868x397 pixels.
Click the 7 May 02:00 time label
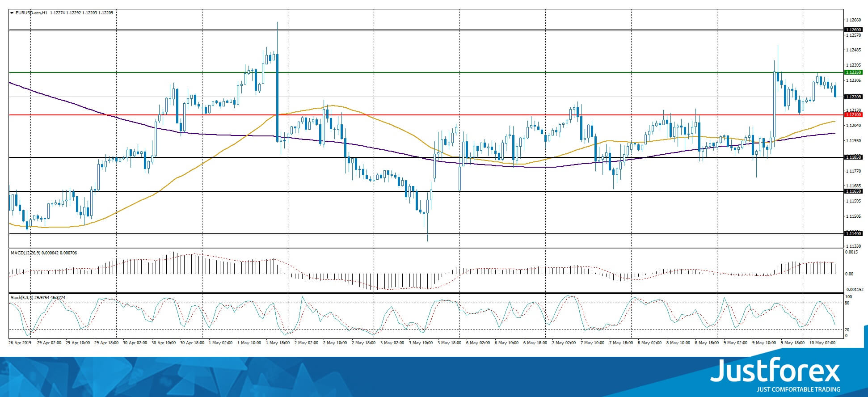pyautogui.click(x=564, y=343)
